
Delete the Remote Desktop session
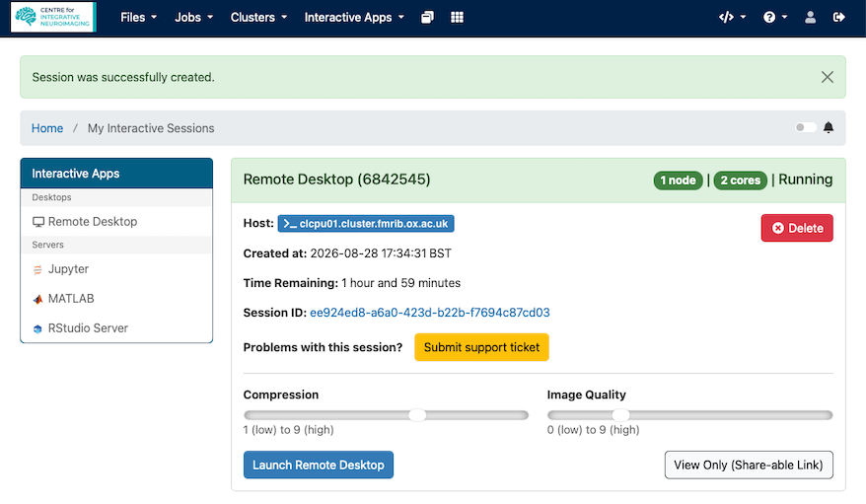pos(797,228)
